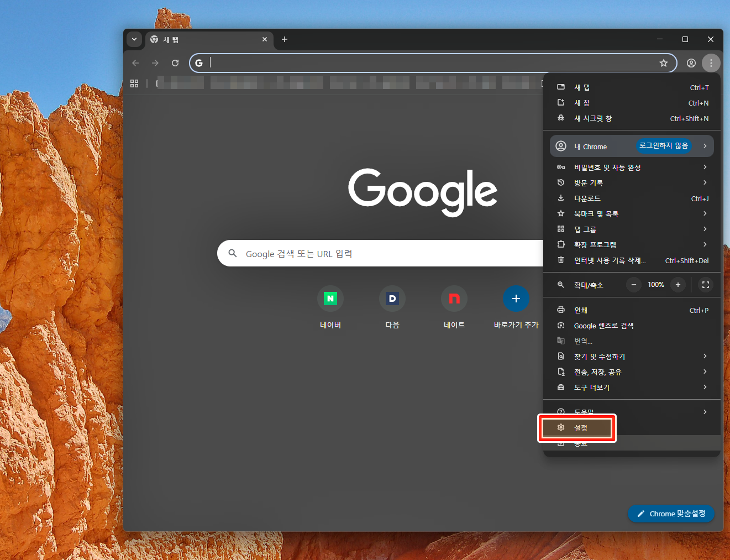The width and height of the screenshot is (730, 560).
Task: Expand the 도움말 submenu arrow
Action: [x=705, y=411]
